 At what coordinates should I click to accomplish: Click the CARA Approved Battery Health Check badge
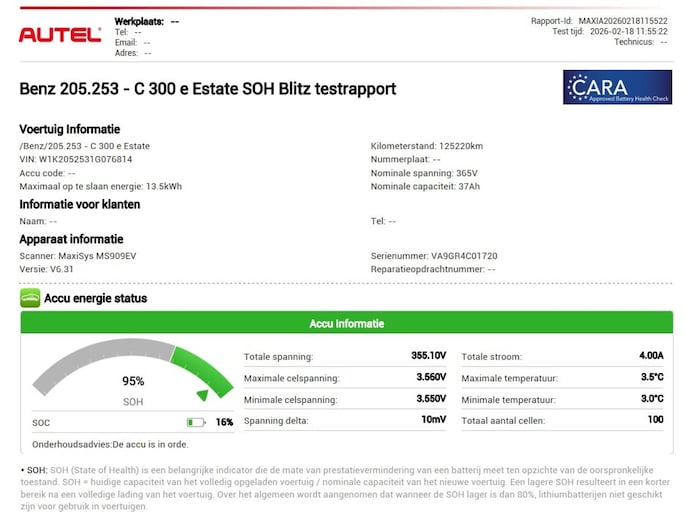pyautogui.click(x=616, y=88)
